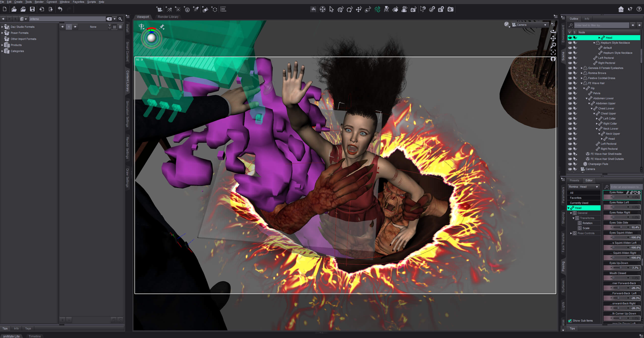644x338 pixels.
Task: Expand Daz Studio Formats tree
Action: (2, 27)
